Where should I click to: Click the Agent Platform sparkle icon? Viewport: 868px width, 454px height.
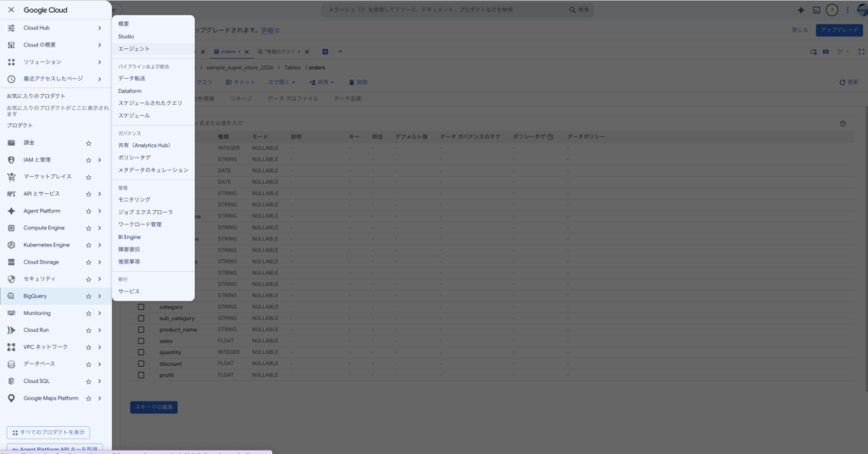[x=11, y=211]
